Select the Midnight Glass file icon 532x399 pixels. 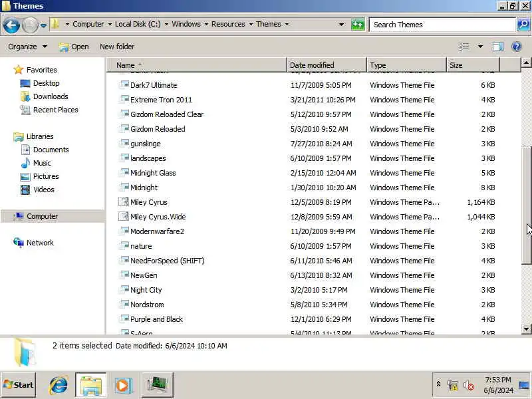124,172
